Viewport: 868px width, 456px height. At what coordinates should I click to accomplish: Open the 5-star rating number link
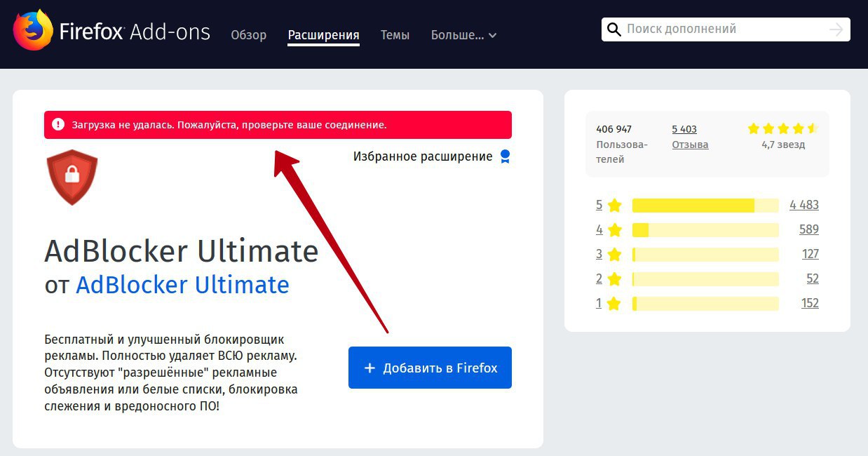tap(599, 206)
